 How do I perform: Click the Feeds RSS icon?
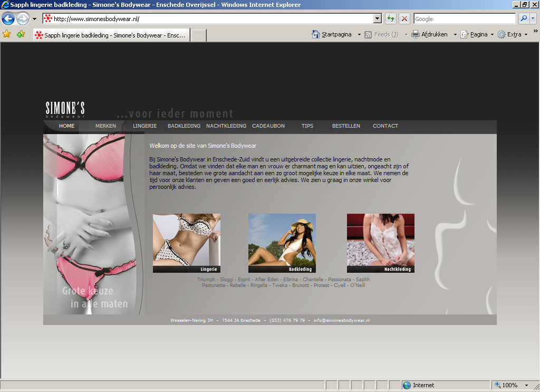[x=368, y=34]
